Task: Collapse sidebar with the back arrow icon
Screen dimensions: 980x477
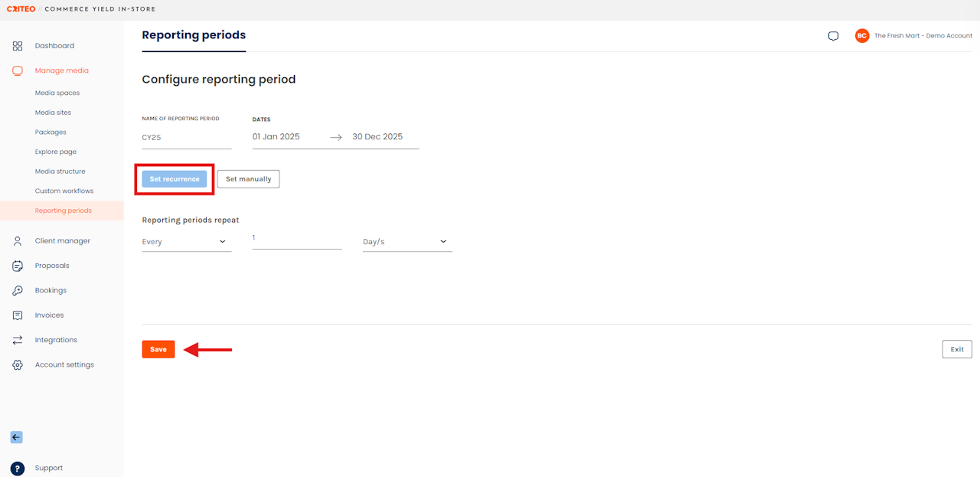Action: 16,437
